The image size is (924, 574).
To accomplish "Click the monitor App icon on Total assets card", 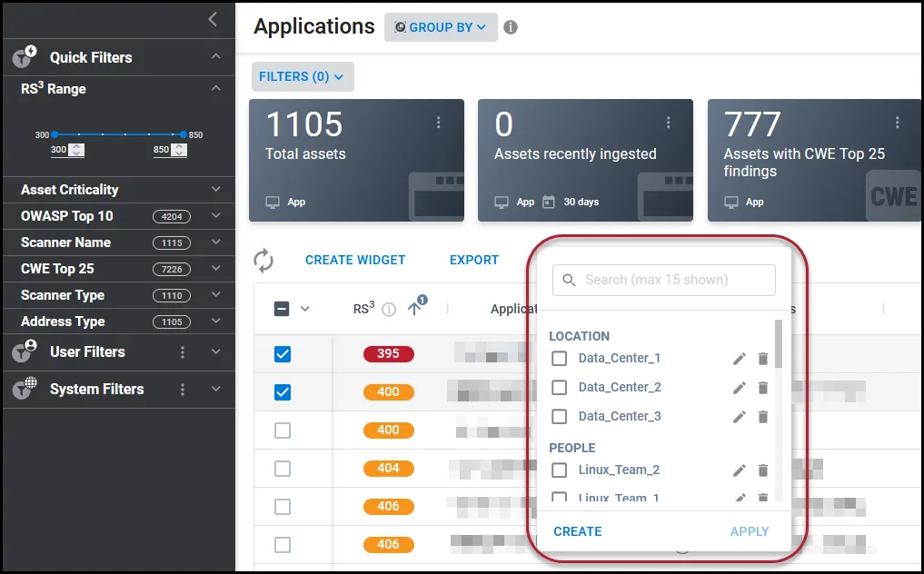I will (x=273, y=203).
